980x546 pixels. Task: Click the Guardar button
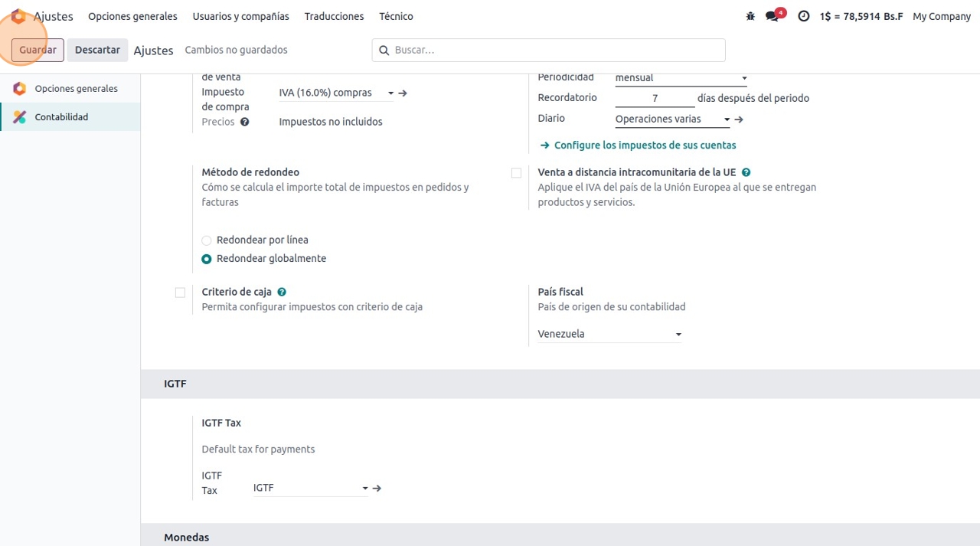point(38,50)
